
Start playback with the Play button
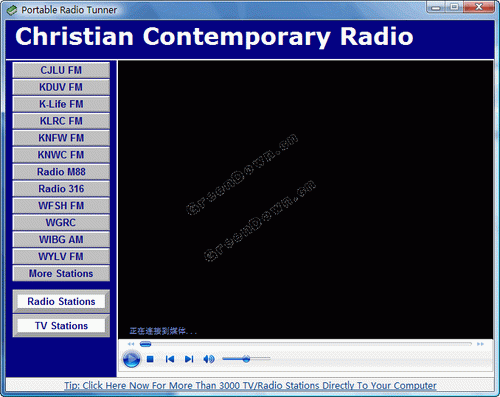click(x=131, y=359)
